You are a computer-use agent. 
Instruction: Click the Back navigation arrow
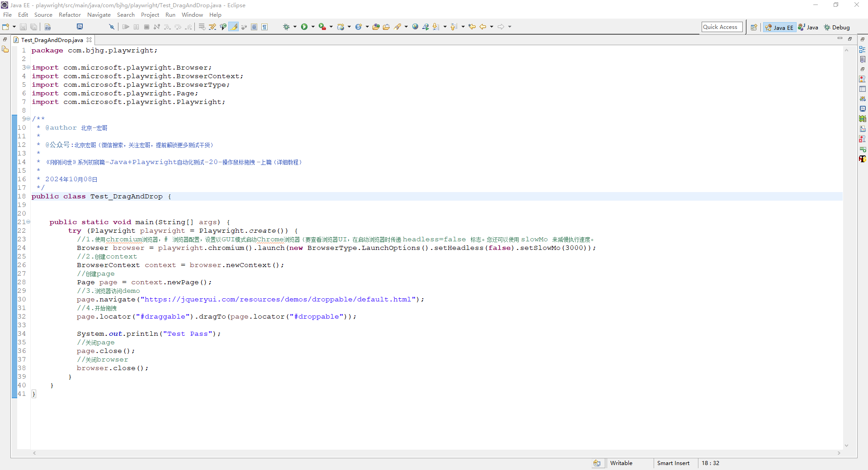(x=483, y=27)
